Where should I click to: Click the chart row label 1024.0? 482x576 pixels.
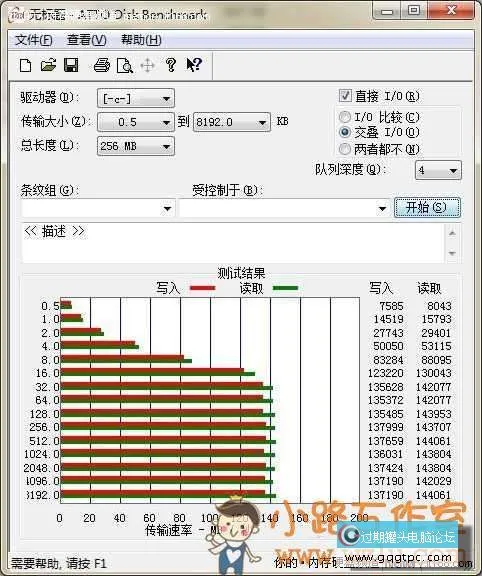click(x=42, y=454)
